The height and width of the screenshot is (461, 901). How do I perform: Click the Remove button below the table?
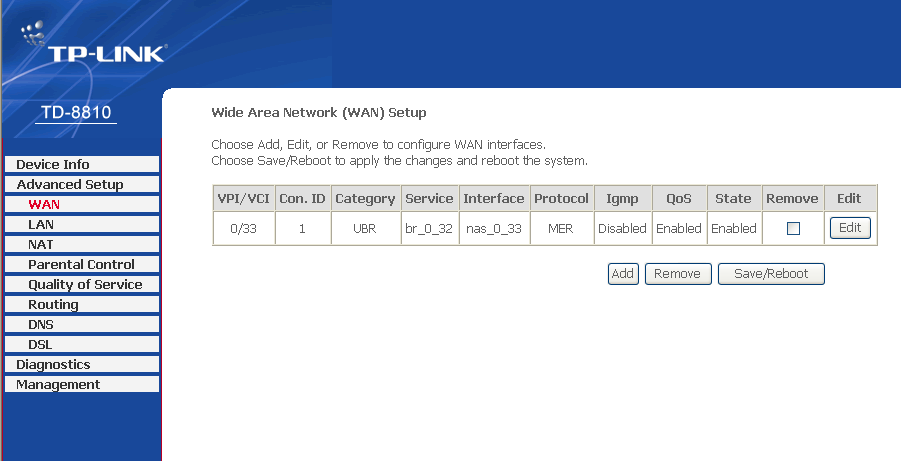point(678,274)
